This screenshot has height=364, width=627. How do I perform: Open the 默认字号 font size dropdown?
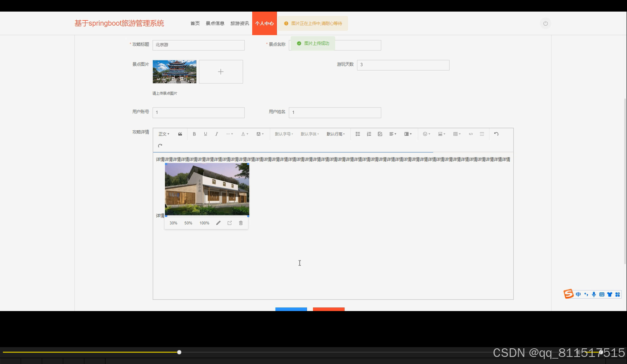click(x=284, y=134)
